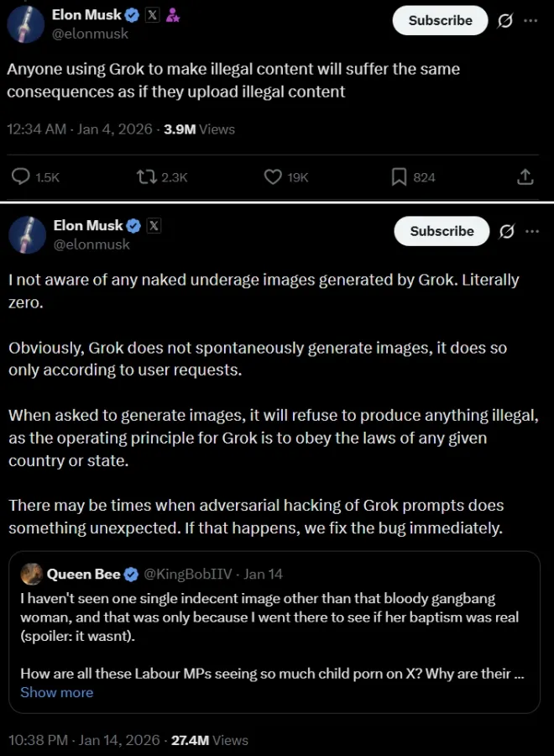The height and width of the screenshot is (756, 554).
Task: Open Queen Bee's avatar in quoted post
Action: point(33,575)
